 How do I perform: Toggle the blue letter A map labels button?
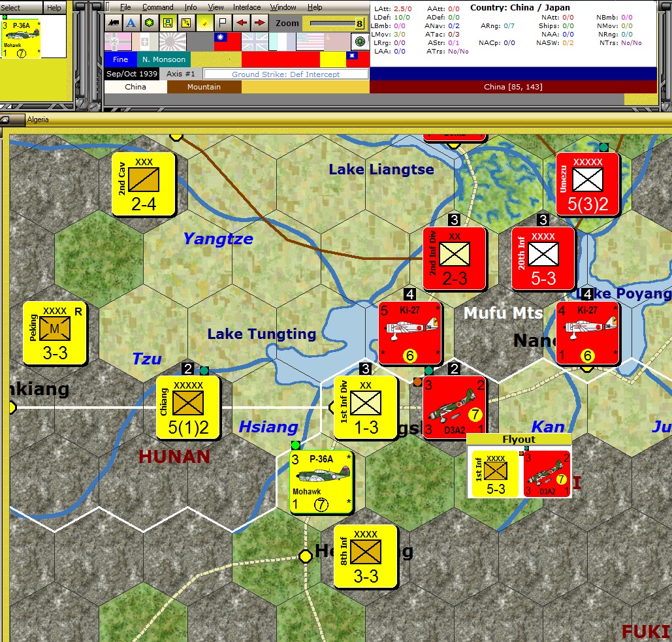coord(131,23)
